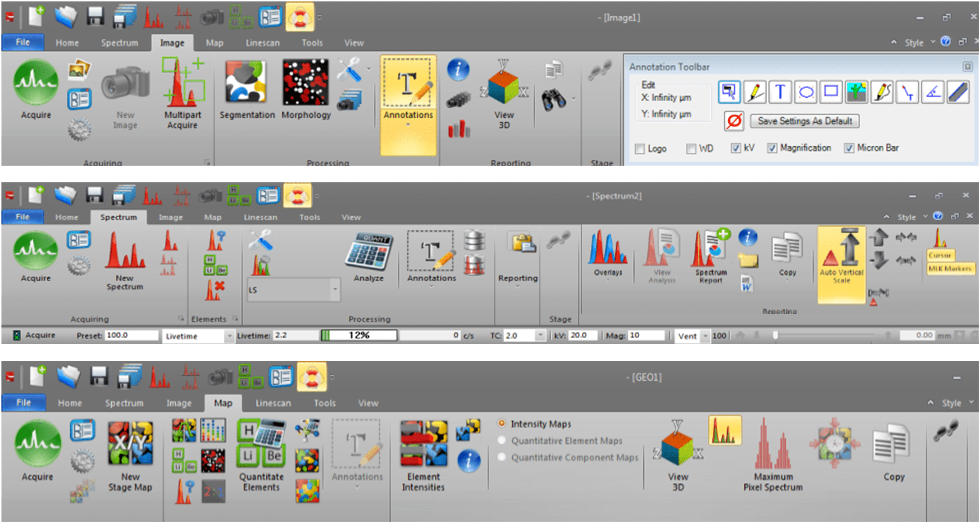
Task: Close the Annotation Toolbar panel
Action: point(967,67)
